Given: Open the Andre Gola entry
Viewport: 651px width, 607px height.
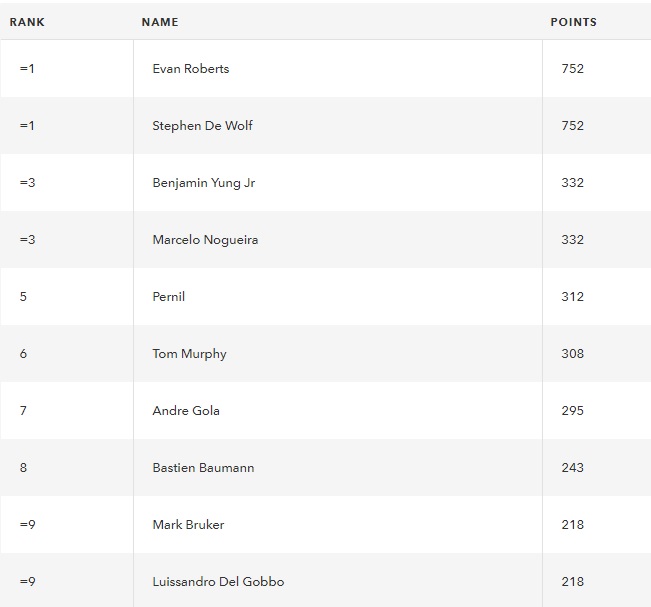Looking at the screenshot, I should (x=186, y=411).
